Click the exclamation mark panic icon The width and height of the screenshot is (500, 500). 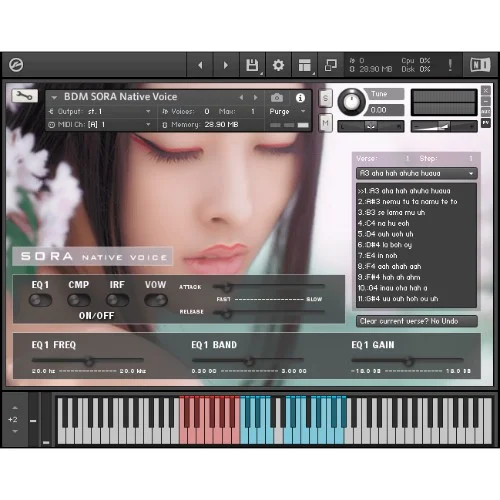pyautogui.click(x=450, y=65)
